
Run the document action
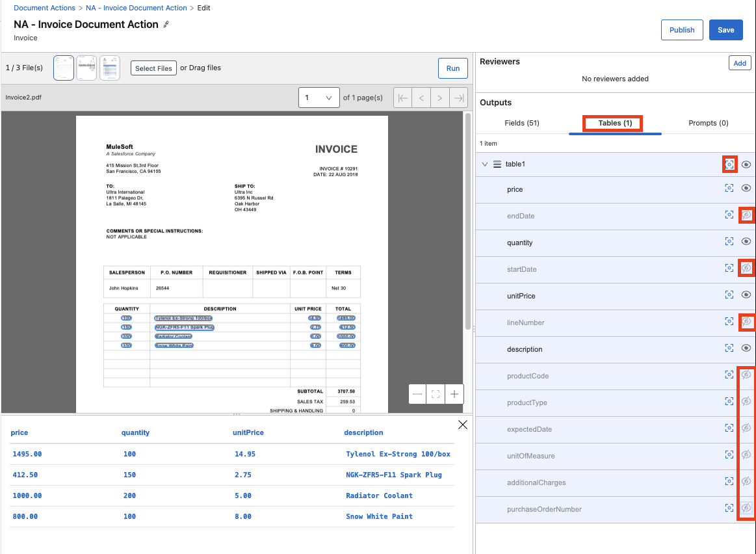(452, 68)
